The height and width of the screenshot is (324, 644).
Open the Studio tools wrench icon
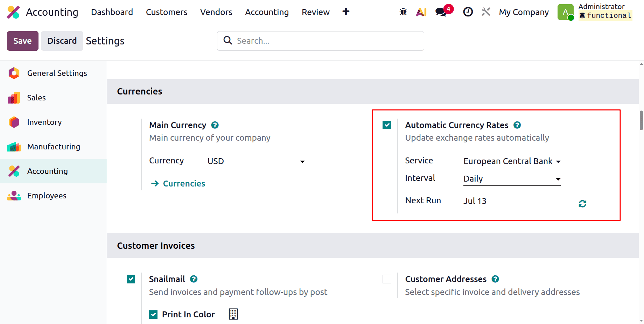[486, 12]
